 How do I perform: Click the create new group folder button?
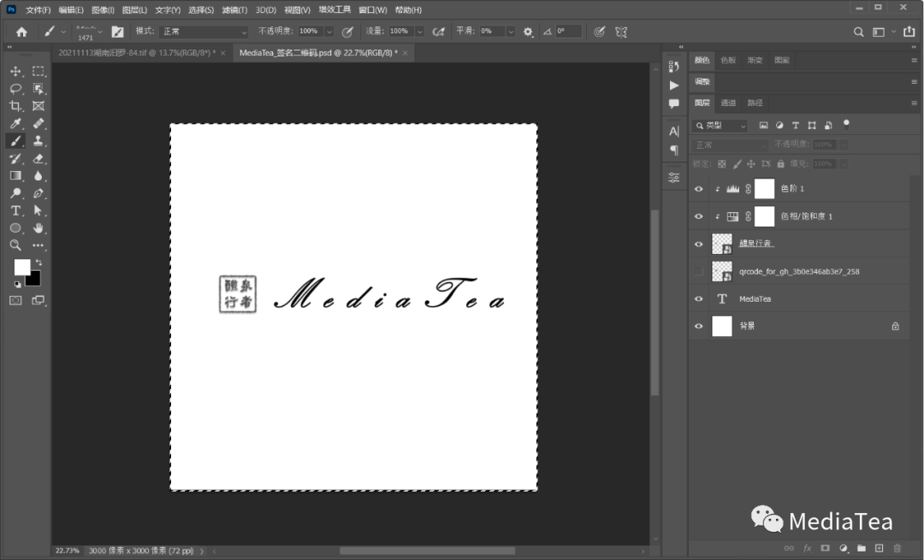tap(861, 548)
